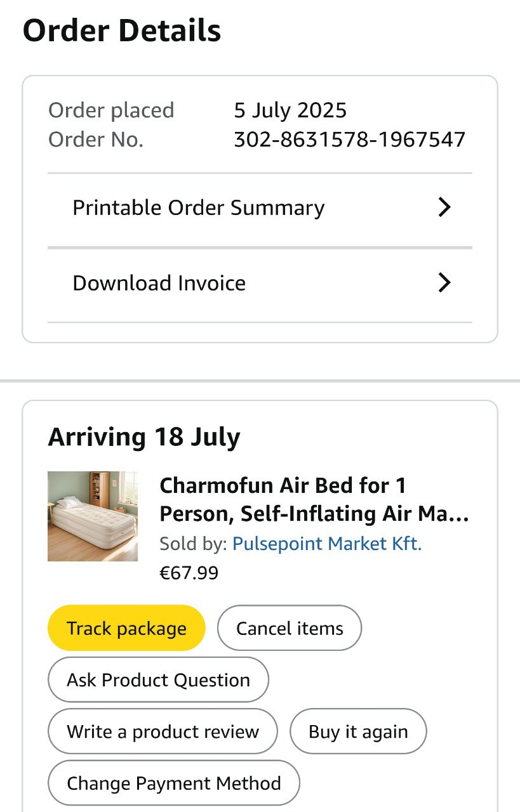Tap the Cancel items button
This screenshot has height=812, width=520.
point(290,628)
